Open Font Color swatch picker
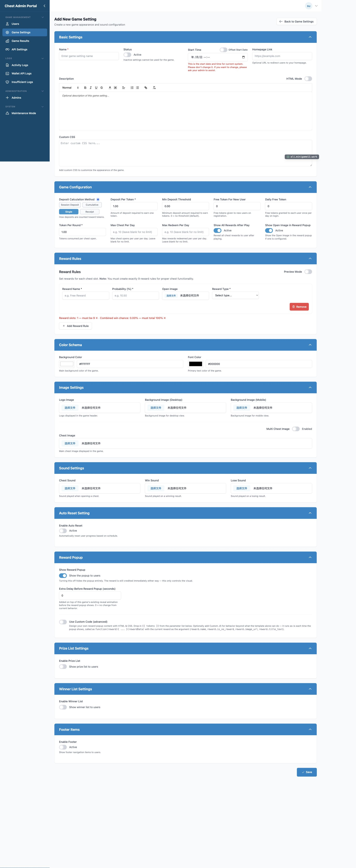The image size is (356, 868). pyautogui.click(x=195, y=364)
